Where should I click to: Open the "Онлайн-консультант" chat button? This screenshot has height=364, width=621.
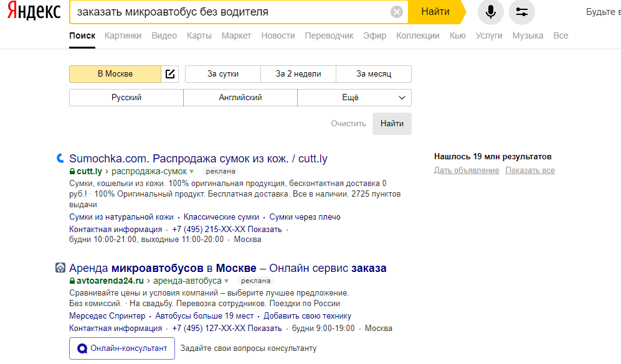pos(122,348)
